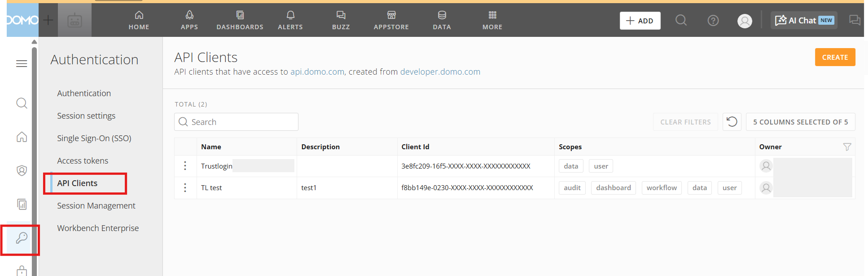Viewport: 868px width, 276px height.
Task: Select Session Management
Action: (96, 205)
